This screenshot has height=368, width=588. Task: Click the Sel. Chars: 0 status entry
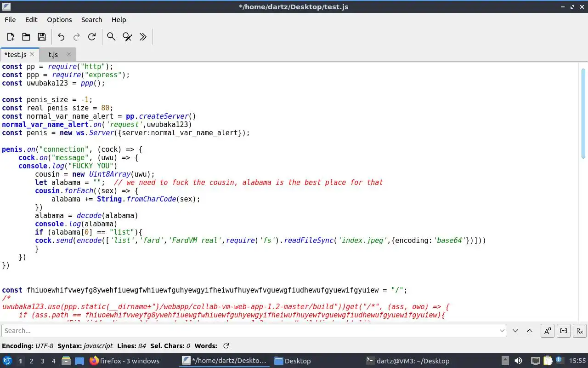point(170,346)
